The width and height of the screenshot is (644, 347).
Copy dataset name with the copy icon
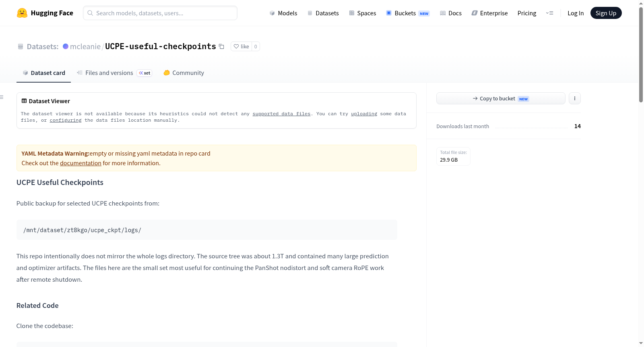click(x=221, y=46)
